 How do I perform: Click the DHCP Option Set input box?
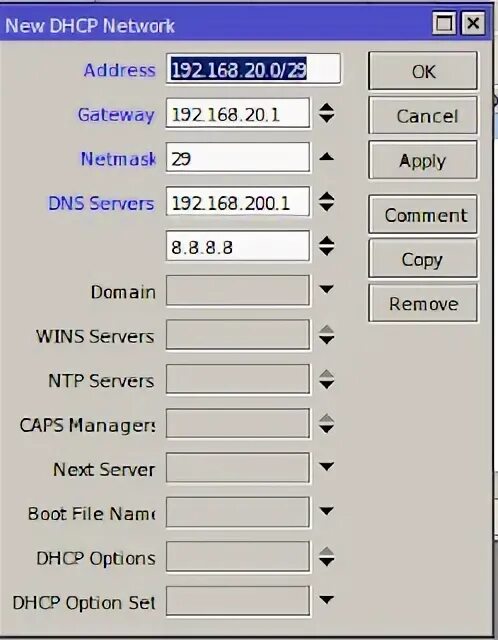pyautogui.click(x=238, y=601)
